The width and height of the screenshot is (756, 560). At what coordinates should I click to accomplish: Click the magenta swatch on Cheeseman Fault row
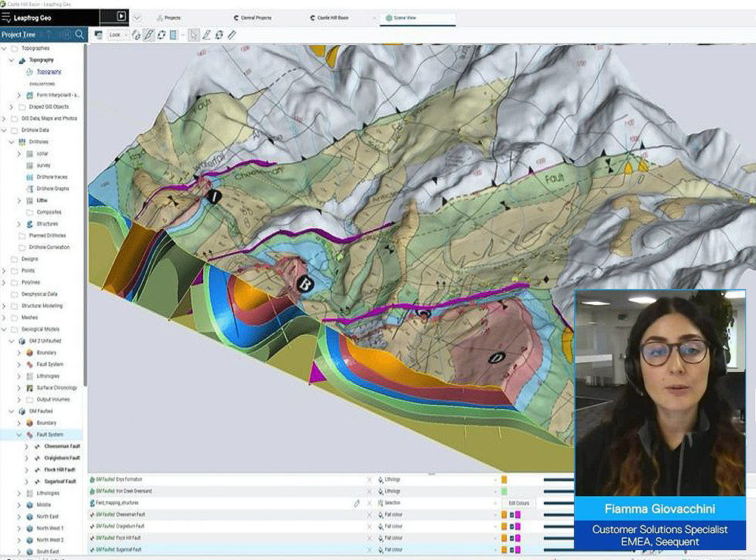[x=518, y=515]
